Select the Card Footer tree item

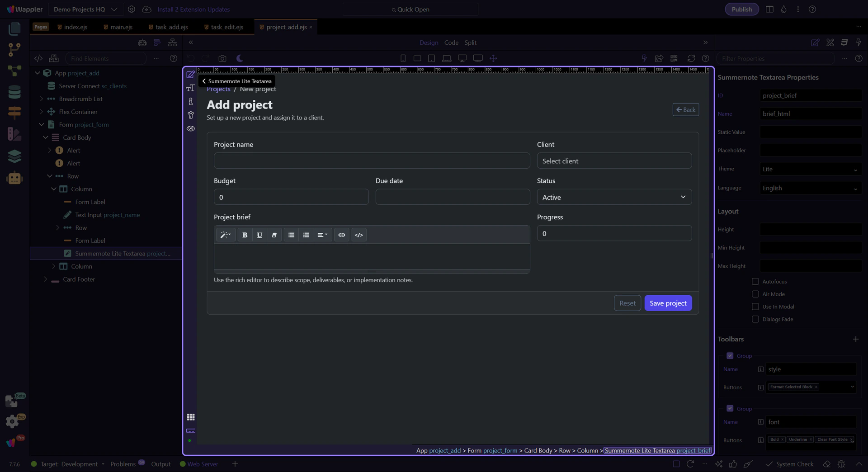pos(79,279)
